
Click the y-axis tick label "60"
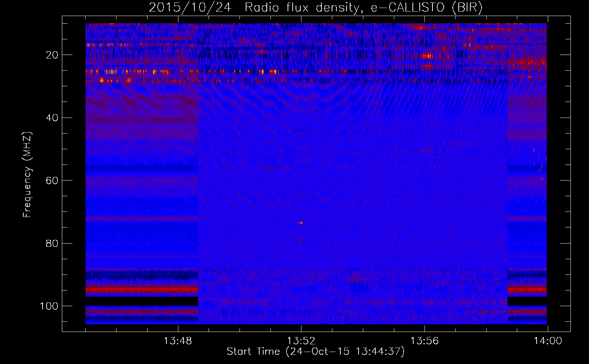52,181
